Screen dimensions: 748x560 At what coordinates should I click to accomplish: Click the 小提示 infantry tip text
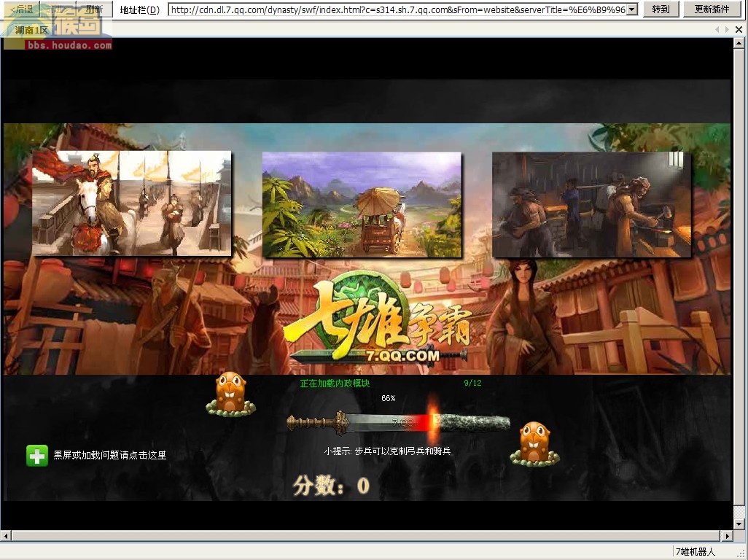[387, 451]
